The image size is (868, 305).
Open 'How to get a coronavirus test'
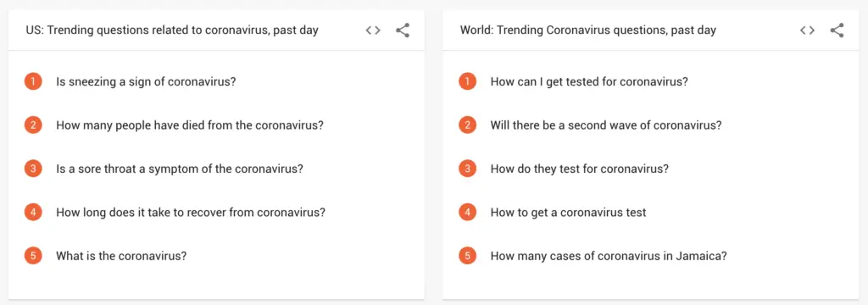569,213
